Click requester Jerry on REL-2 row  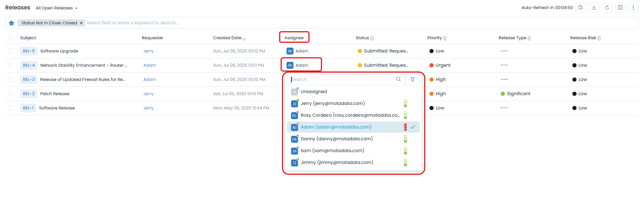point(148,94)
